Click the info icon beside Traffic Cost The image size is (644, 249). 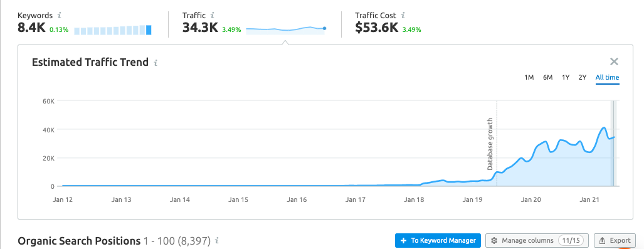pyautogui.click(x=403, y=15)
